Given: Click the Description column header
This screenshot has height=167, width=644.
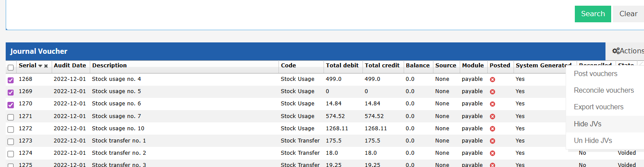Looking at the screenshot, I should tap(109, 66).
